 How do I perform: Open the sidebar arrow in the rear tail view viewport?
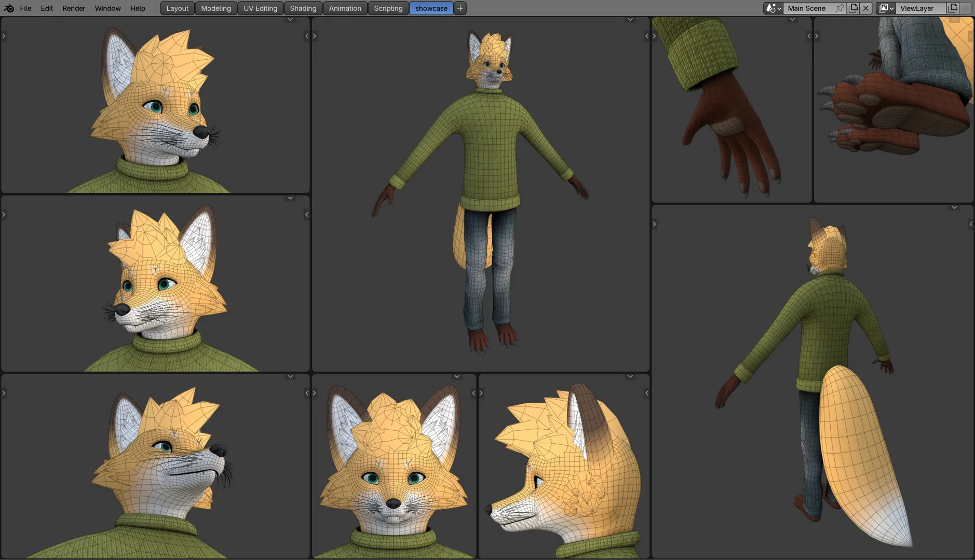pyautogui.click(x=970, y=224)
